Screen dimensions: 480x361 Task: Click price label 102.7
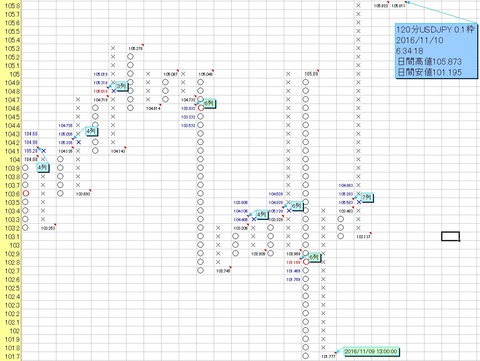click(x=12, y=271)
